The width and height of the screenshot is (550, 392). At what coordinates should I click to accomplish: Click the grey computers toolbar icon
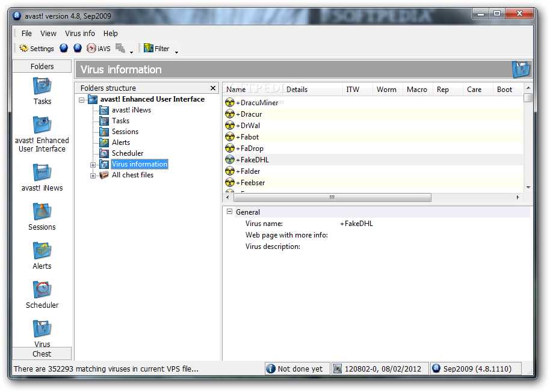click(120, 48)
